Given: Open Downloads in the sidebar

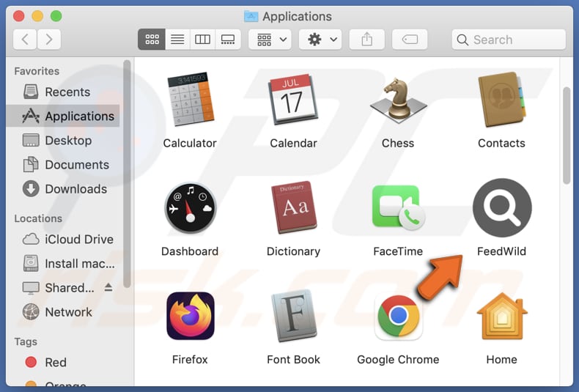Looking at the screenshot, I should tap(63, 189).
